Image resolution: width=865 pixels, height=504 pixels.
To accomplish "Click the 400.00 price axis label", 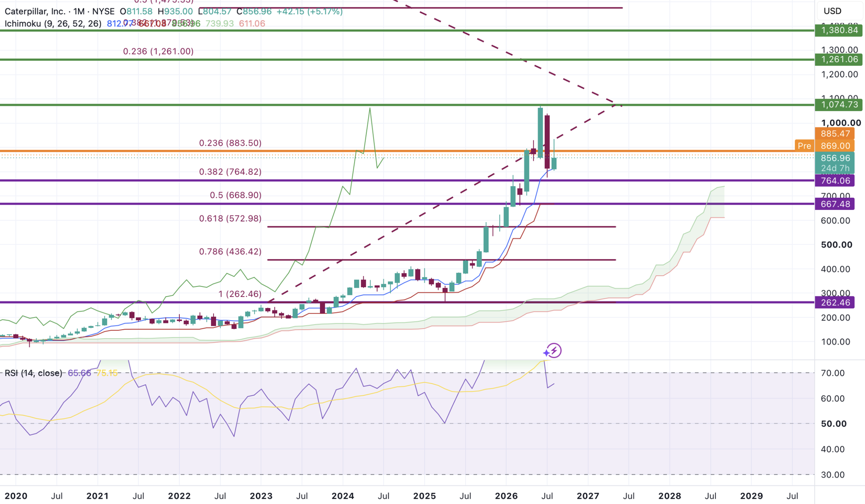I will (836, 269).
